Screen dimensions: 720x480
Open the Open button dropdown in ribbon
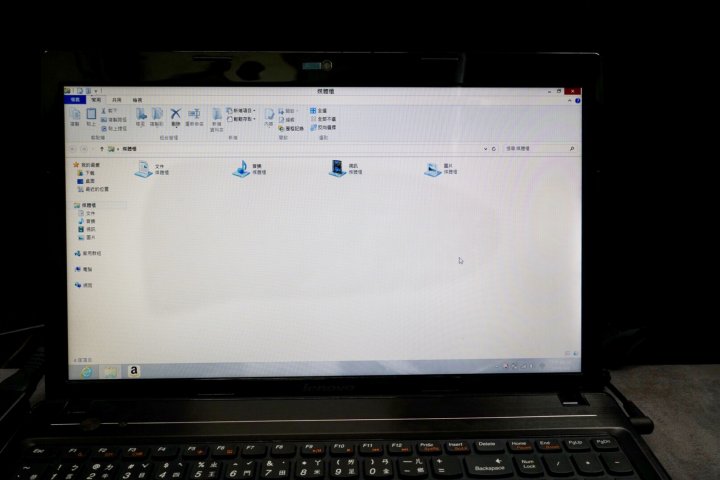287,111
